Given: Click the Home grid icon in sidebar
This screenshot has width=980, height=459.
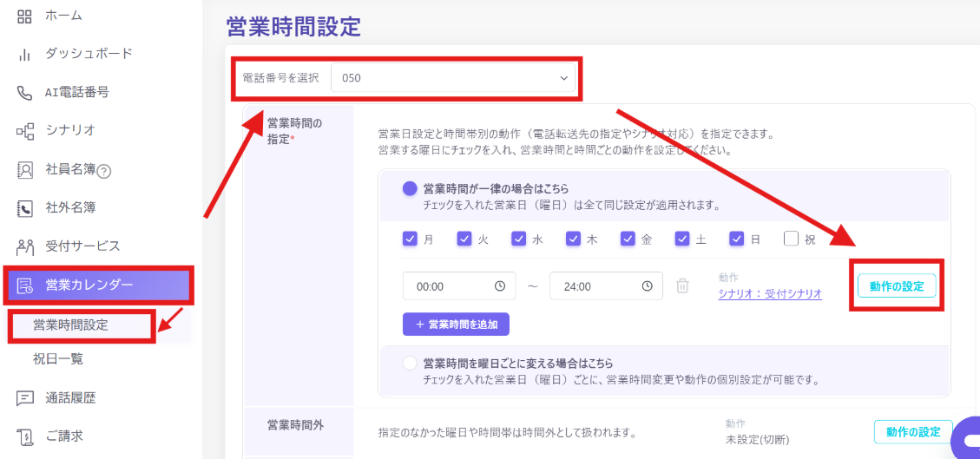Looking at the screenshot, I should point(24,16).
